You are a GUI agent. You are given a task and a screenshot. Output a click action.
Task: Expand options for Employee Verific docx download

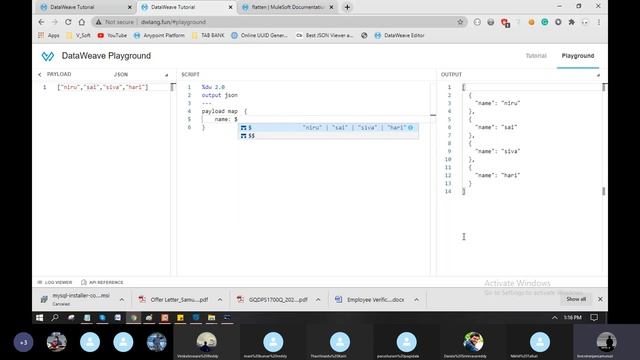tap(416, 300)
